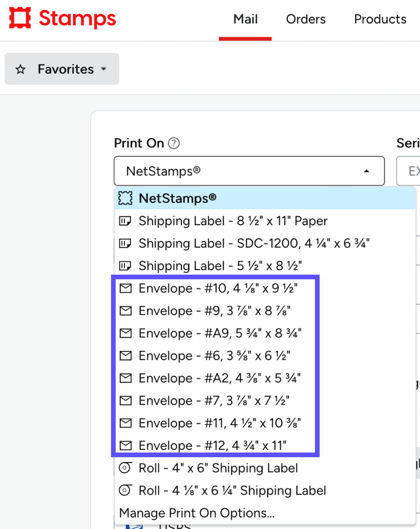
Task: Click the Stamps logo icon
Action: click(20, 18)
